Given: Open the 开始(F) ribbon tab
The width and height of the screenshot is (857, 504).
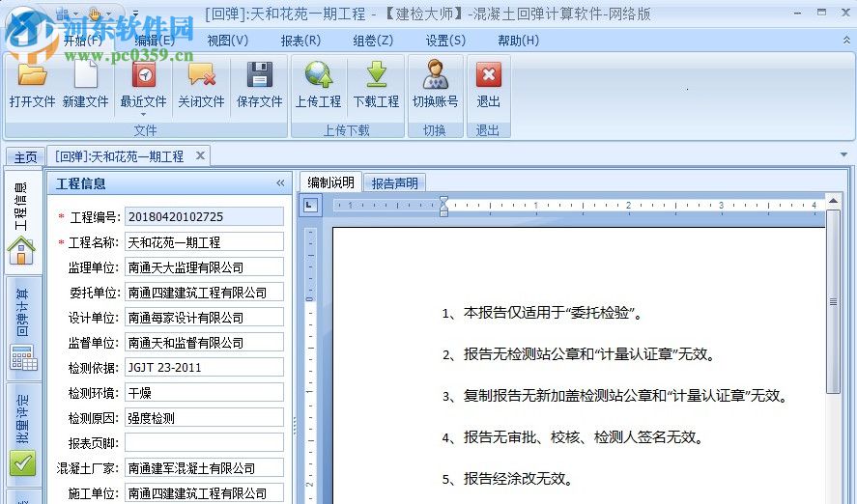Looking at the screenshot, I should point(82,41).
